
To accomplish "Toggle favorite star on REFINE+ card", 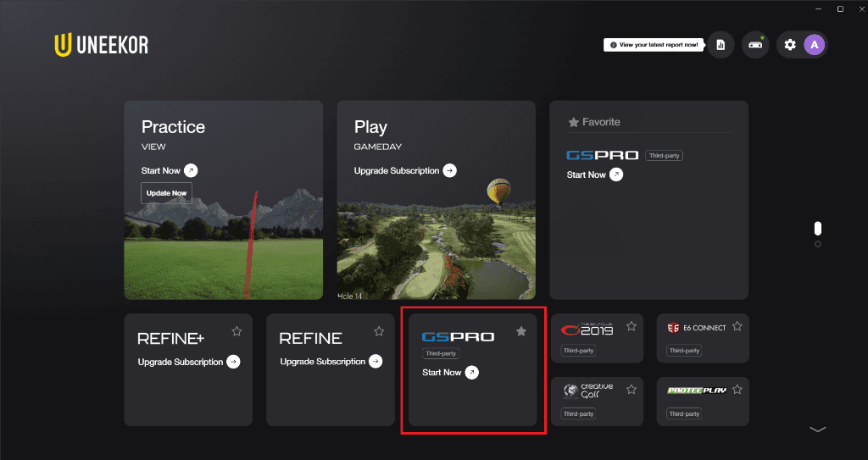I will [x=237, y=331].
